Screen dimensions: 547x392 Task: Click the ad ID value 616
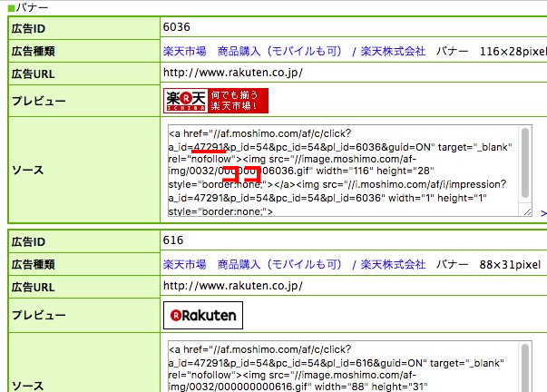pos(173,240)
